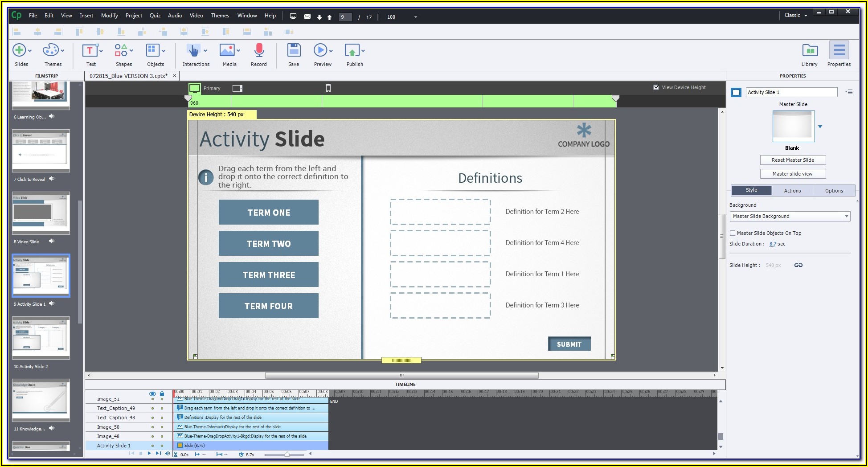Image resolution: width=868 pixels, height=467 pixels.
Task: Click the Text caption tool icon
Action: coord(90,50)
